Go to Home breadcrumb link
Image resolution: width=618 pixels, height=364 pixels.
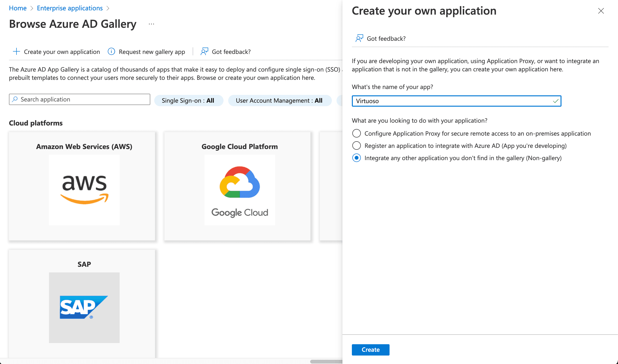[x=18, y=8]
